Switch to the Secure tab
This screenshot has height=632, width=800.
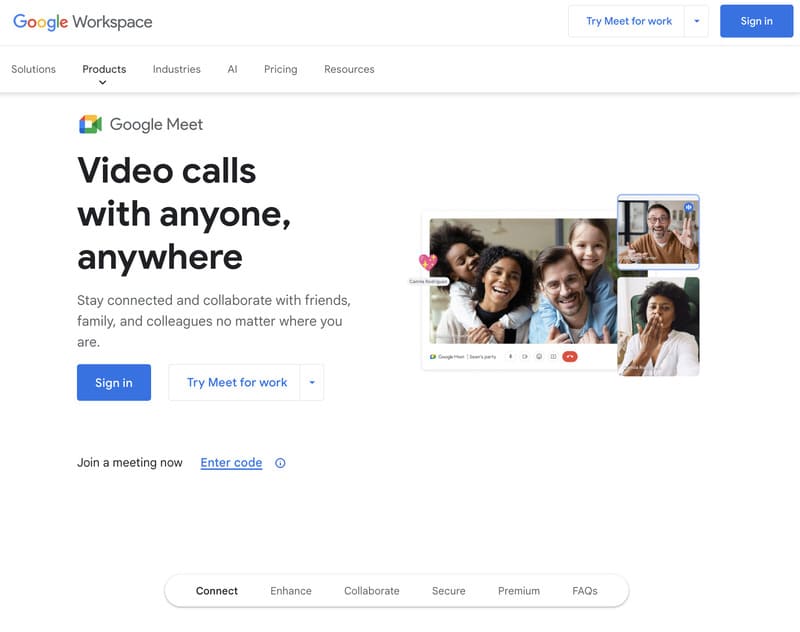pos(448,591)
